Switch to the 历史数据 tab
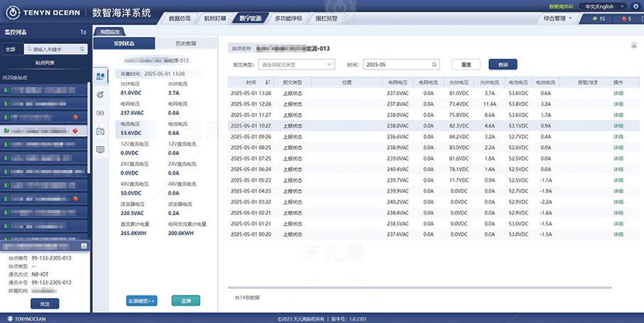Viewport: 644px width, 323px height. (x=186, y=44)
